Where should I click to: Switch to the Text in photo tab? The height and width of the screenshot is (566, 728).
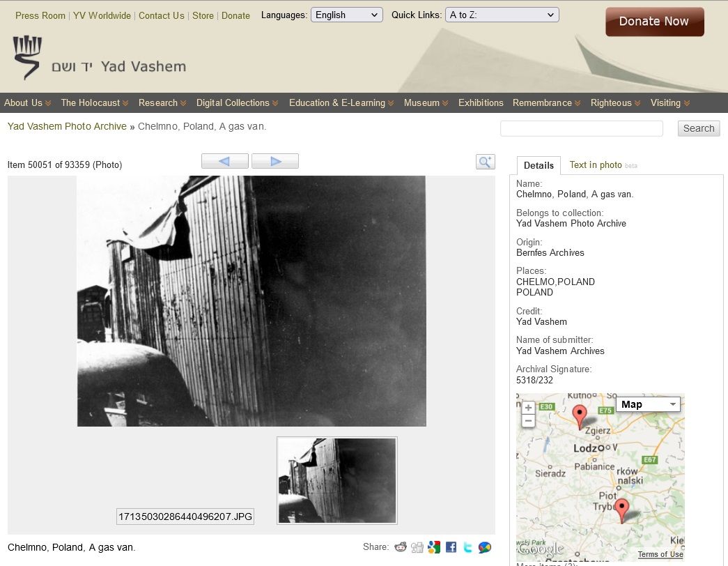596,165
